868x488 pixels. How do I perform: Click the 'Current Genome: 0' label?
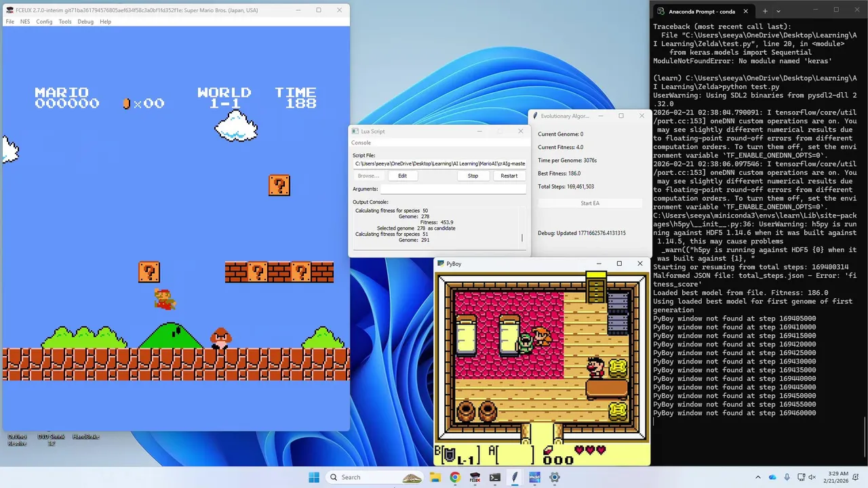pyautogui.click(x=560, y=134)
